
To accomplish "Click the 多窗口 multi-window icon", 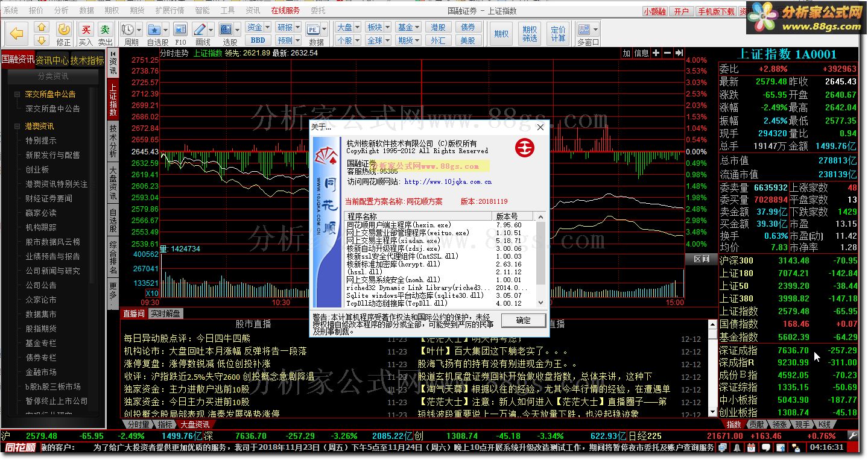I will [x=584, y=29].
